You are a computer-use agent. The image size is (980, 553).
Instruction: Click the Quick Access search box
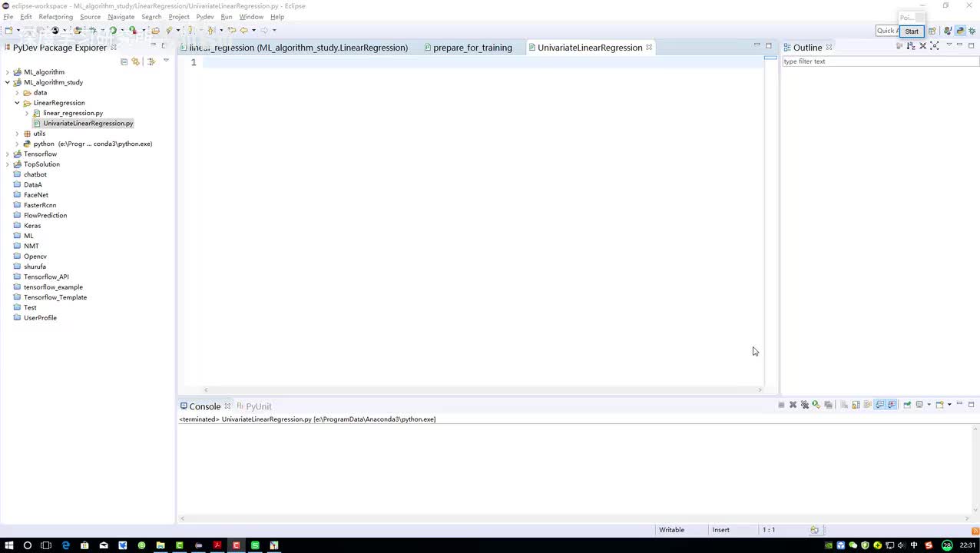(x=887, y=31)
